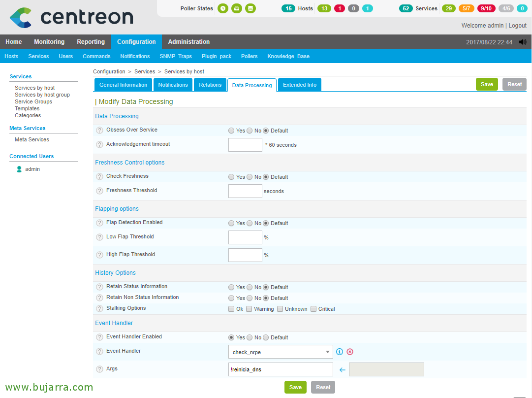Set Check Freshness to No
532x398 pixels.
(x=250, y=177)
